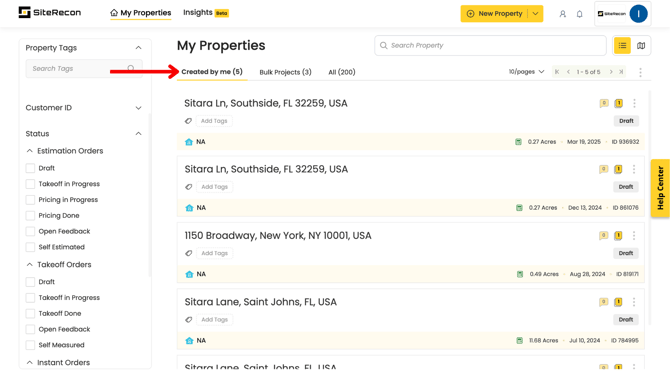The height and width of the screenshot is (377, 670).
Task: Select the Bulk Projects (3) tab
Action: (285, 72)
